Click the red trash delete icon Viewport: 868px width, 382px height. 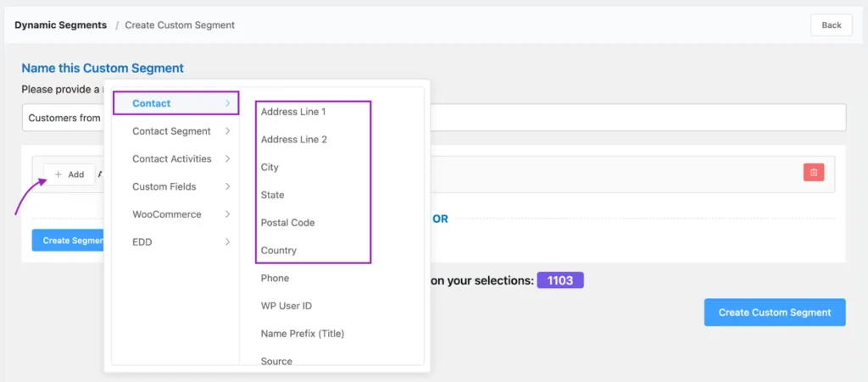coord(813,173)
